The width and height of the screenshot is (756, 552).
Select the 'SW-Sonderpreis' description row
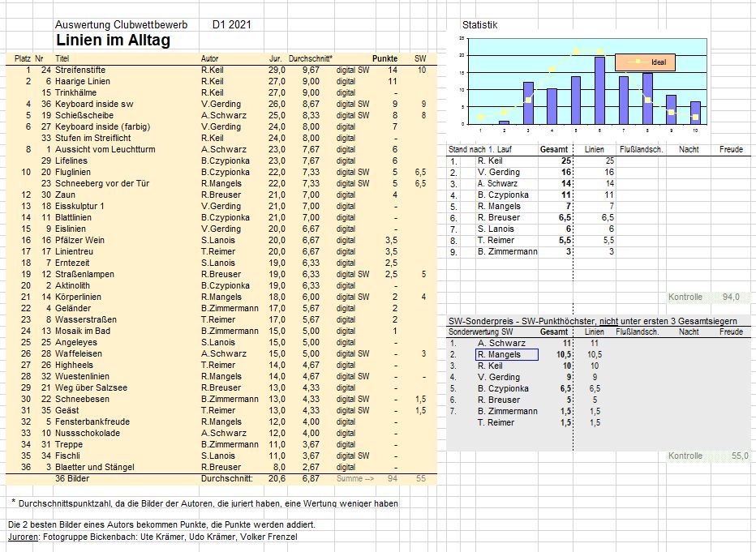pos(593,321)
